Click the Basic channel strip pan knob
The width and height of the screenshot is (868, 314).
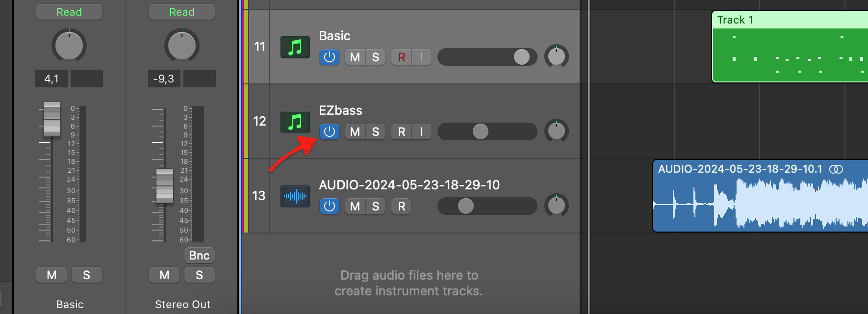click(69, 45)
